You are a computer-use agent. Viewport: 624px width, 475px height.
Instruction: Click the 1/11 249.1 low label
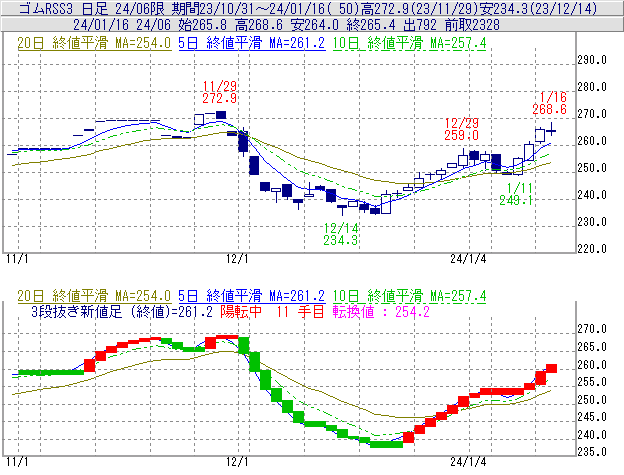(516, 194)
